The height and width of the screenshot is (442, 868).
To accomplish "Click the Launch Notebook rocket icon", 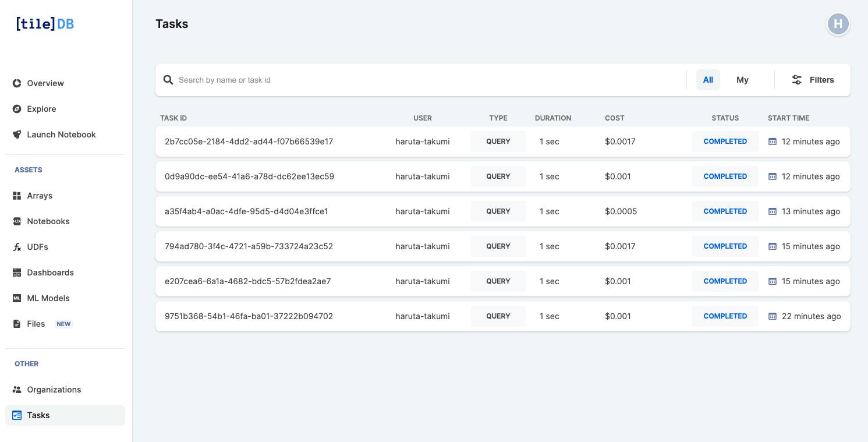I will coord(17,135).
